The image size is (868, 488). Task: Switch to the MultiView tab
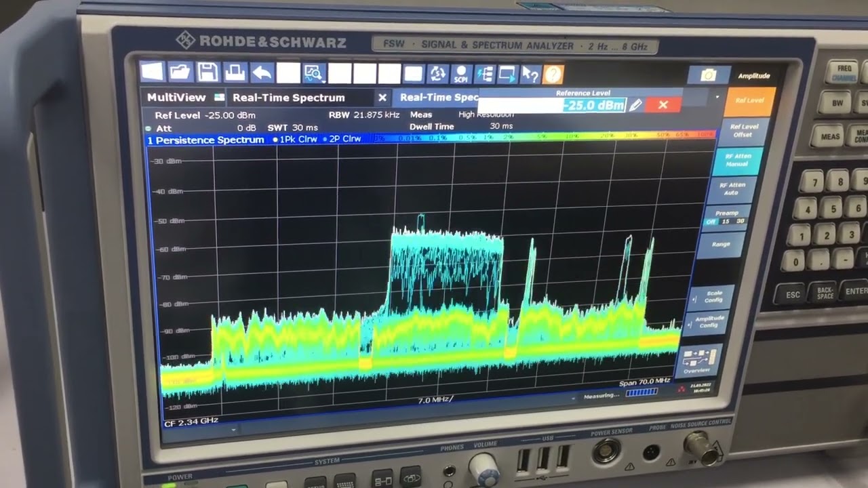(176, 98)
